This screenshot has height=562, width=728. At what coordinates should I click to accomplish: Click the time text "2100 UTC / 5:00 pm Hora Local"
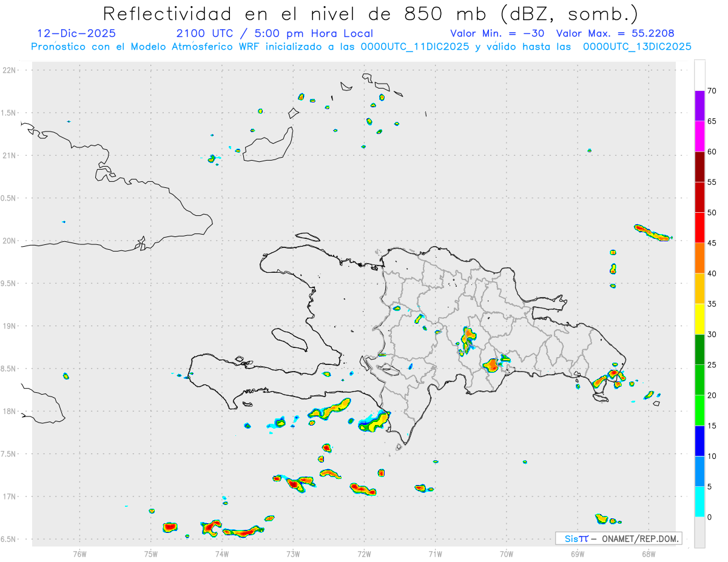[275, 33]
